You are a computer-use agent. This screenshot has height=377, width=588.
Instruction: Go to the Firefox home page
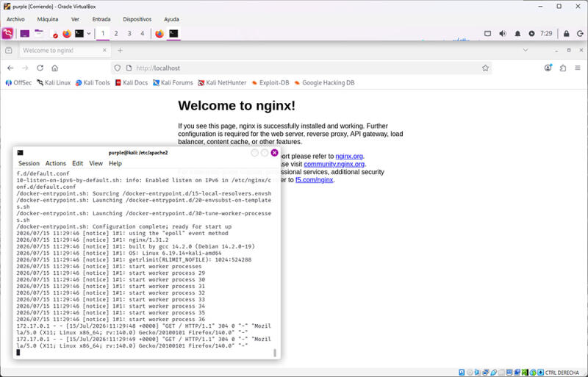click(x=54, y=68)
